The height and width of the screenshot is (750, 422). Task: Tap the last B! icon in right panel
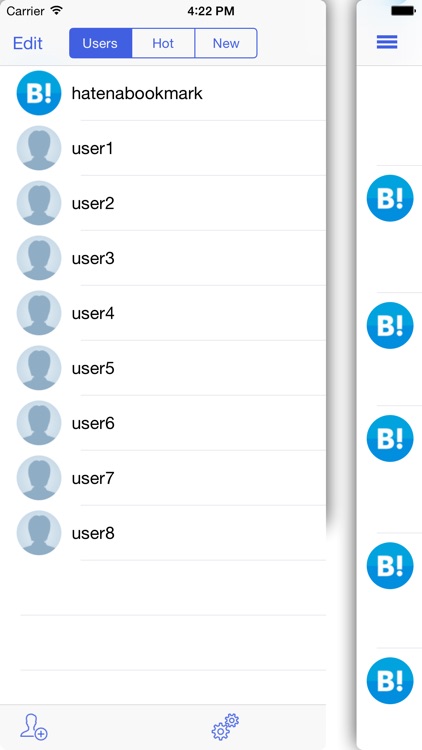pos(390,681)
